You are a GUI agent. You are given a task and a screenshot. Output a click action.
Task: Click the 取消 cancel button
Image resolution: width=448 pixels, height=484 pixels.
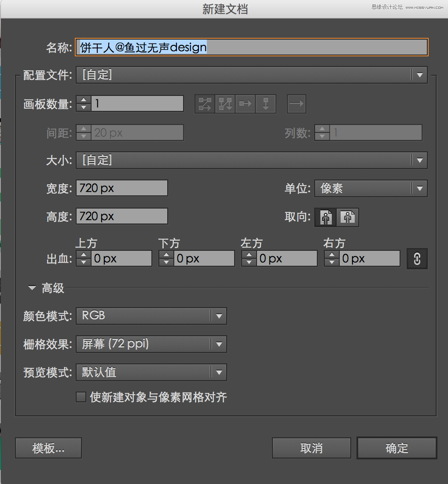(311, 448)
